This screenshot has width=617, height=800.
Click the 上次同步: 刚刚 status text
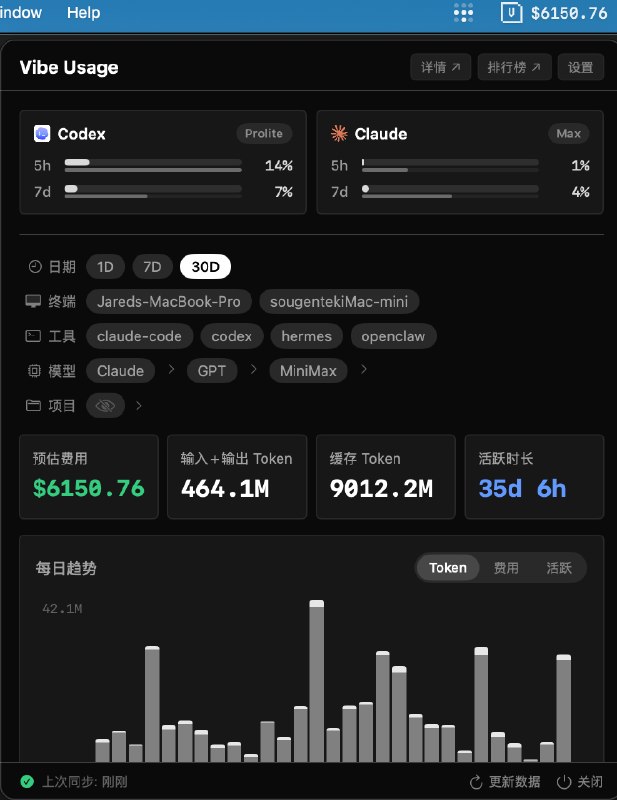(85, 782)
